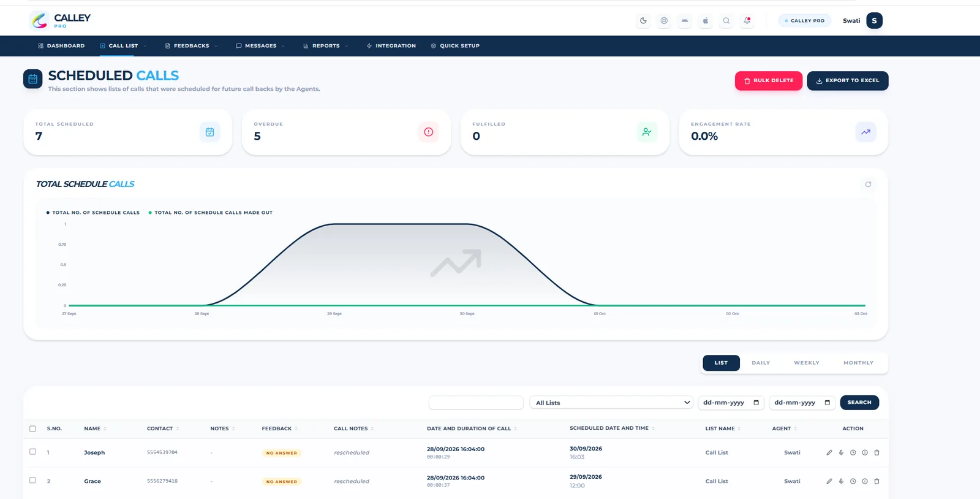Open the first date picker field

(x=731, y=403)
